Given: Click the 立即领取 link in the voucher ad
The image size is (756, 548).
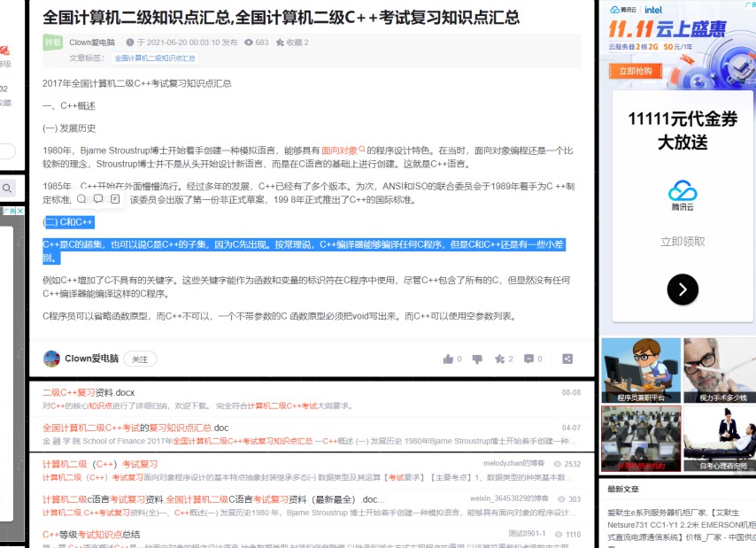Looking at the screenshot, I should 683,242.
